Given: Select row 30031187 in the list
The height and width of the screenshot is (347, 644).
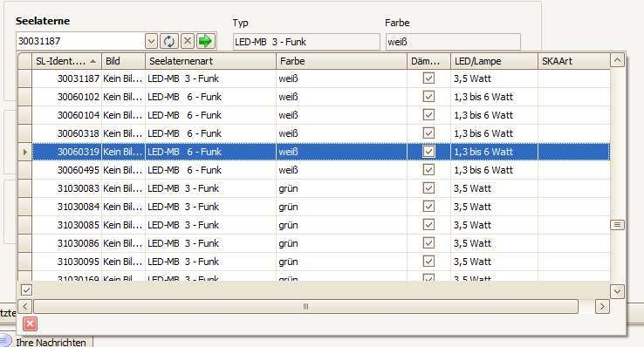Looking at the screenshot, I should coord(321,78).
